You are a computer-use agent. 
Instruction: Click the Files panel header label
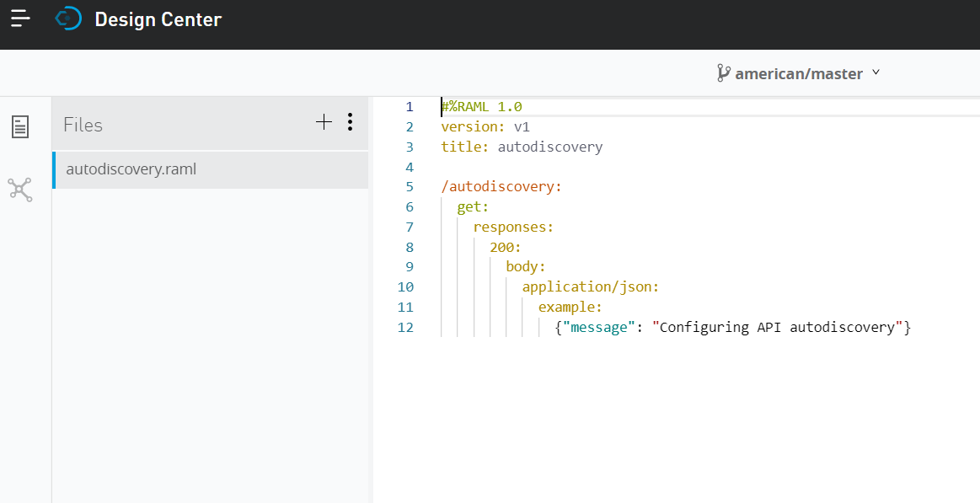click(83, 125)
